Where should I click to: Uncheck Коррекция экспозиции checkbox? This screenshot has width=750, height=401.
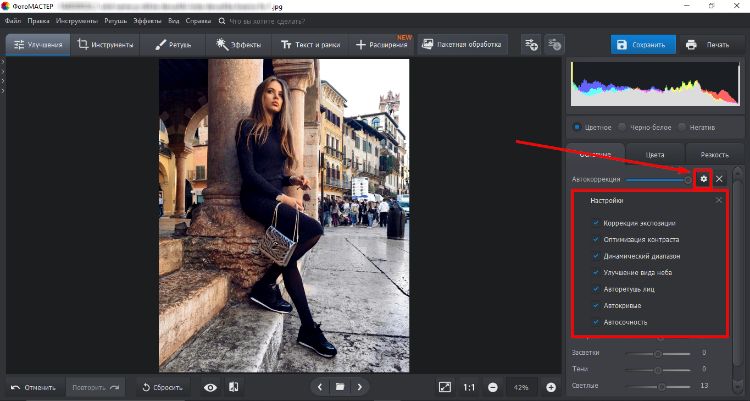(x=597, y=222)
